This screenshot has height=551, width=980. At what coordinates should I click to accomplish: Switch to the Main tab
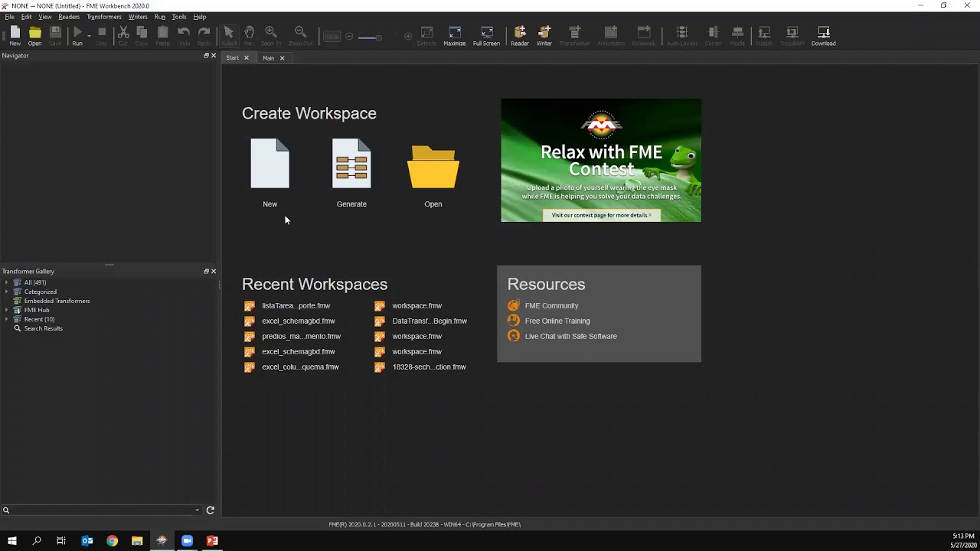[x=269, y=58]
